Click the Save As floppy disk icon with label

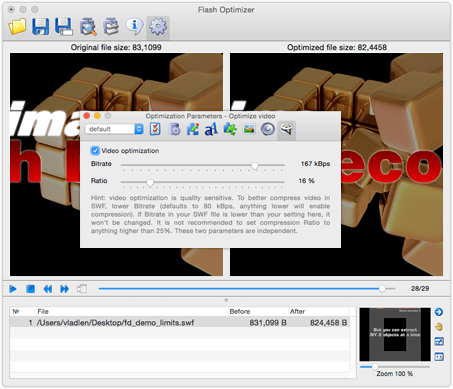[64, 26]
